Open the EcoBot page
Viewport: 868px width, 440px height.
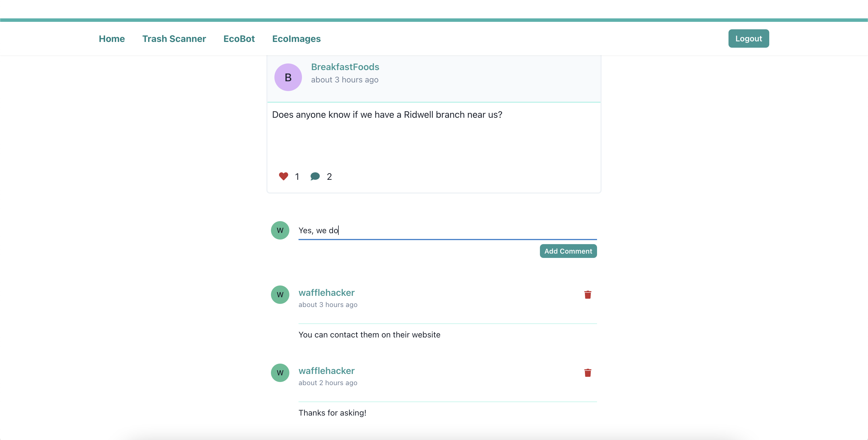click(x=239, y=39)
